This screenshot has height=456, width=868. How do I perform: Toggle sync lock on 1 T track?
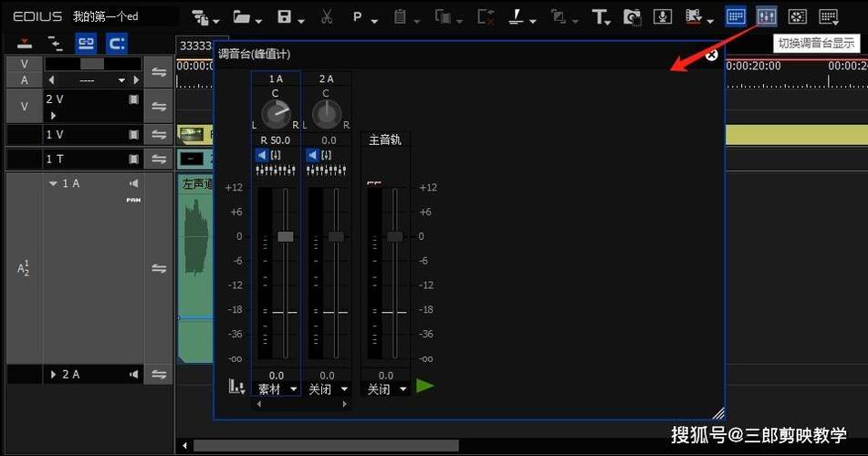(x=159, y=160)
